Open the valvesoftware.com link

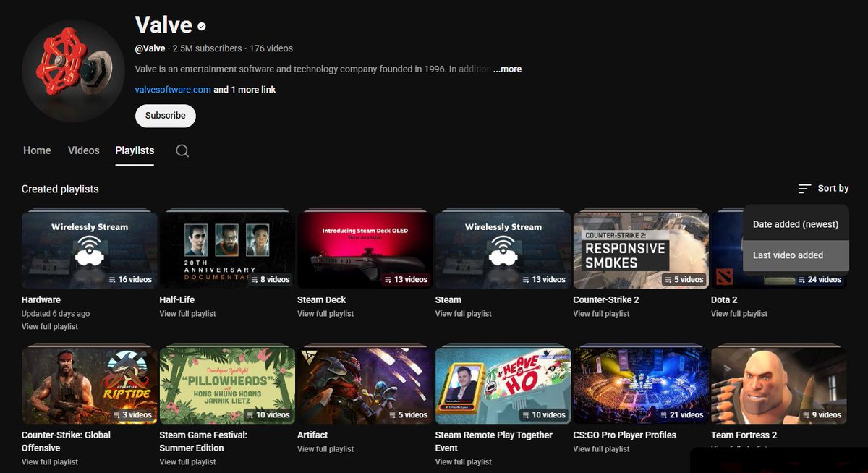click(173, 90)
